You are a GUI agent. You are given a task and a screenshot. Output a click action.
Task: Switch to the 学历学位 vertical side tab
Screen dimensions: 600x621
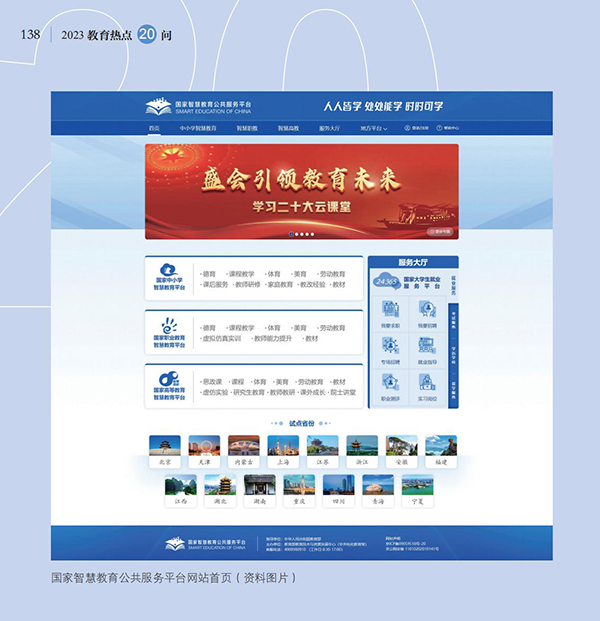pyautogui.click(x=453, y=354)
